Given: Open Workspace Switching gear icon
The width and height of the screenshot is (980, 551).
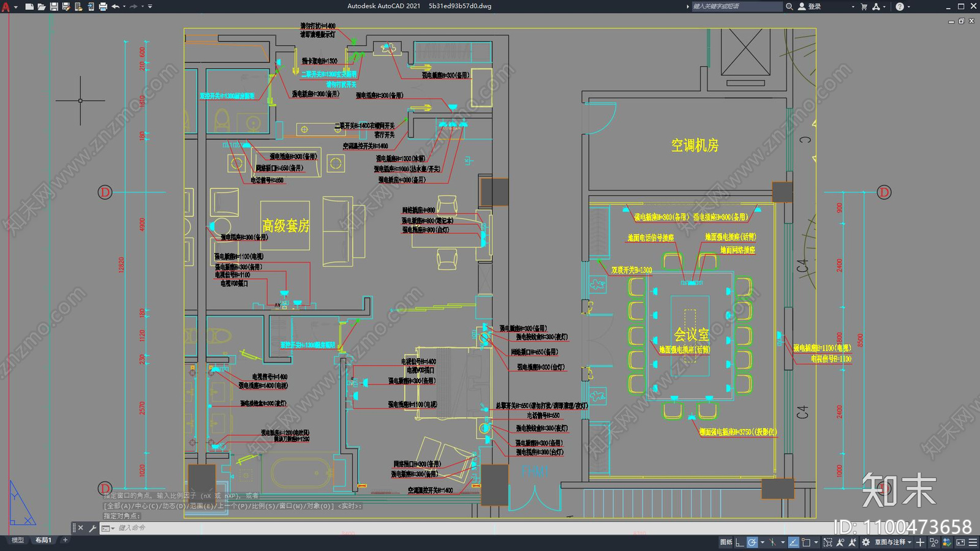Looking at the screenshot, I should coord(865,542).
